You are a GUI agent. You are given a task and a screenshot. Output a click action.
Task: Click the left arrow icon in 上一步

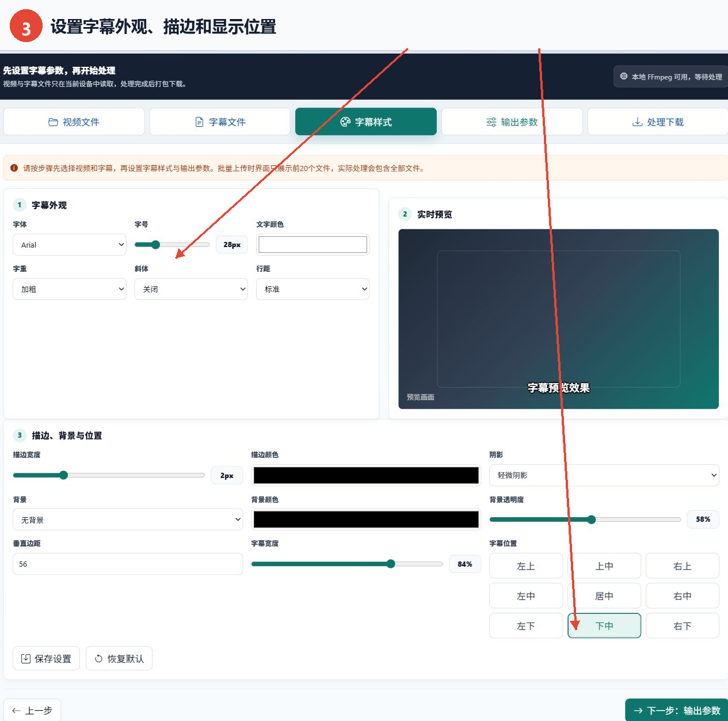[x=16, y=711]
